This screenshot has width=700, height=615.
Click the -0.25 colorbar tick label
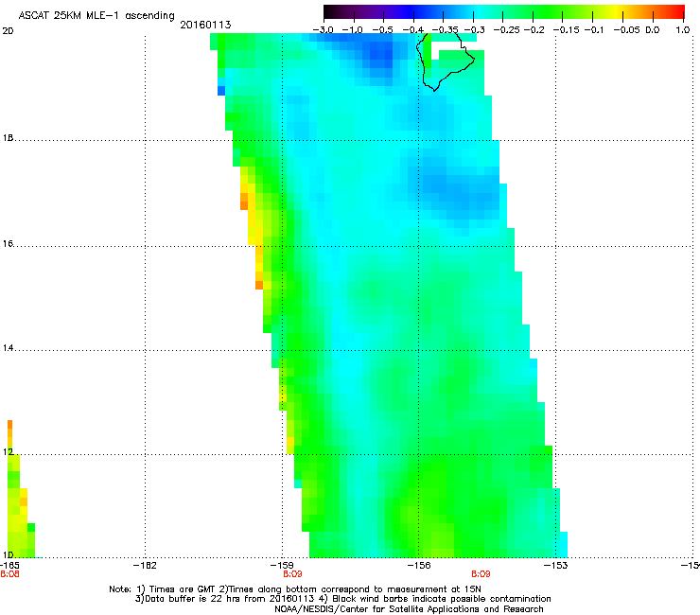coord(507,30)
